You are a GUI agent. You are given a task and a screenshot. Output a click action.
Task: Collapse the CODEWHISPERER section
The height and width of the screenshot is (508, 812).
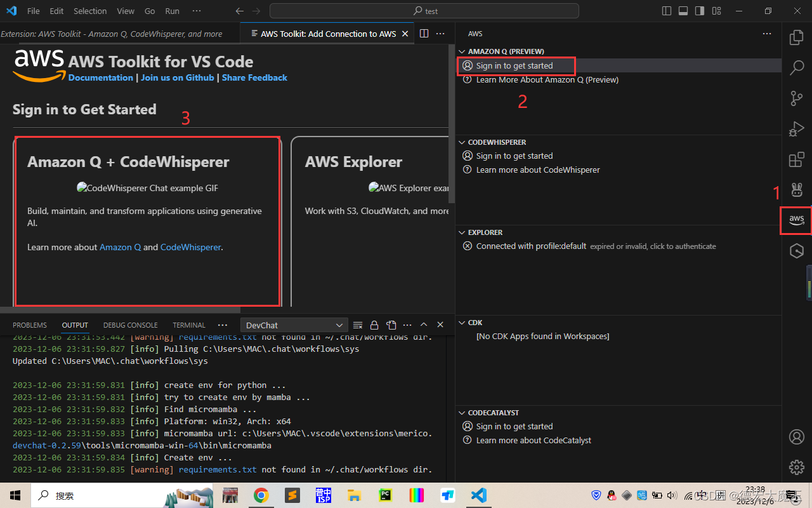pos(461,142)
